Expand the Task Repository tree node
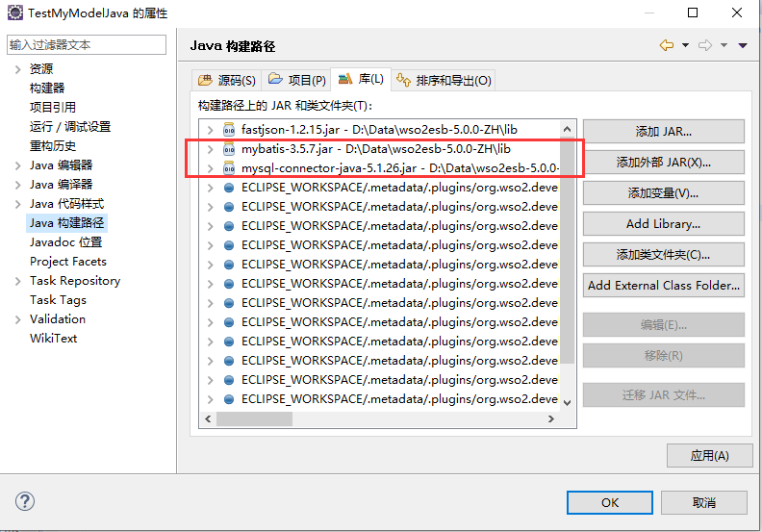Viewport: 762px width, 532px height. coord(18,281)
